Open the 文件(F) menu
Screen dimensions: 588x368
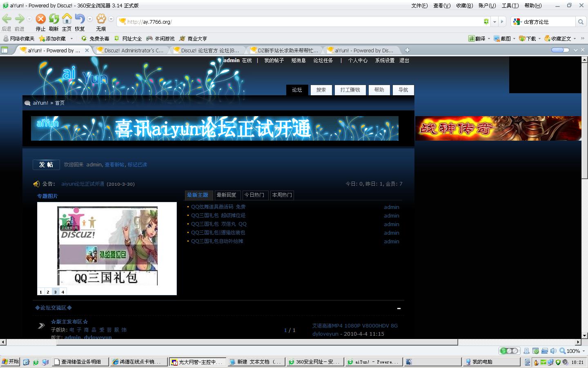[419, 5]
